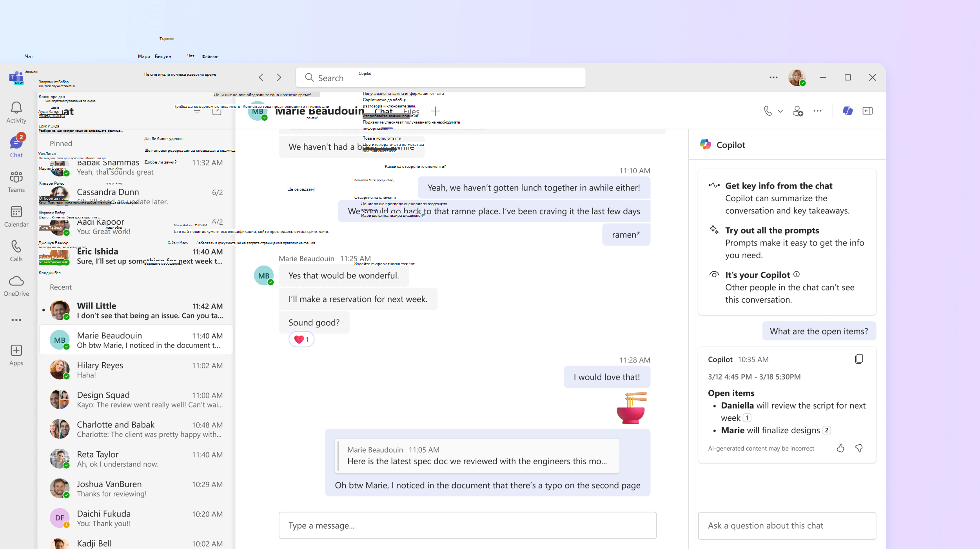Click the Copilot logo in the pane header
The image size is (980, 549).
coord(706,144)
